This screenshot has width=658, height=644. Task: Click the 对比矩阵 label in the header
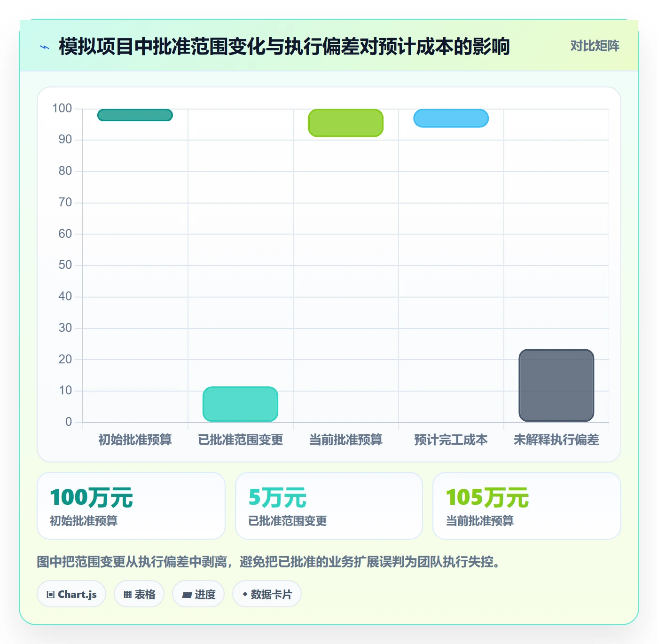pyautogui.click(x=595, y=46)
